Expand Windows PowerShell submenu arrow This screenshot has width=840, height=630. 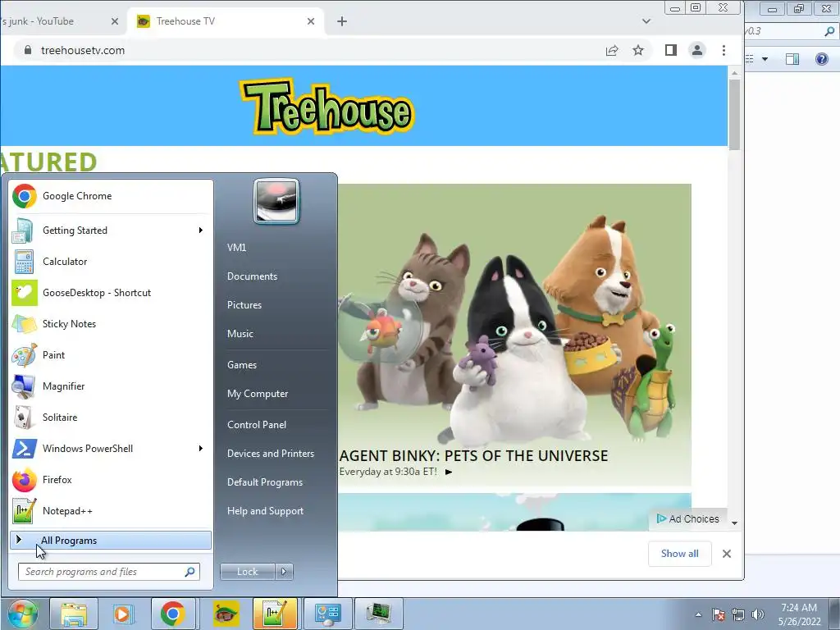201,449
